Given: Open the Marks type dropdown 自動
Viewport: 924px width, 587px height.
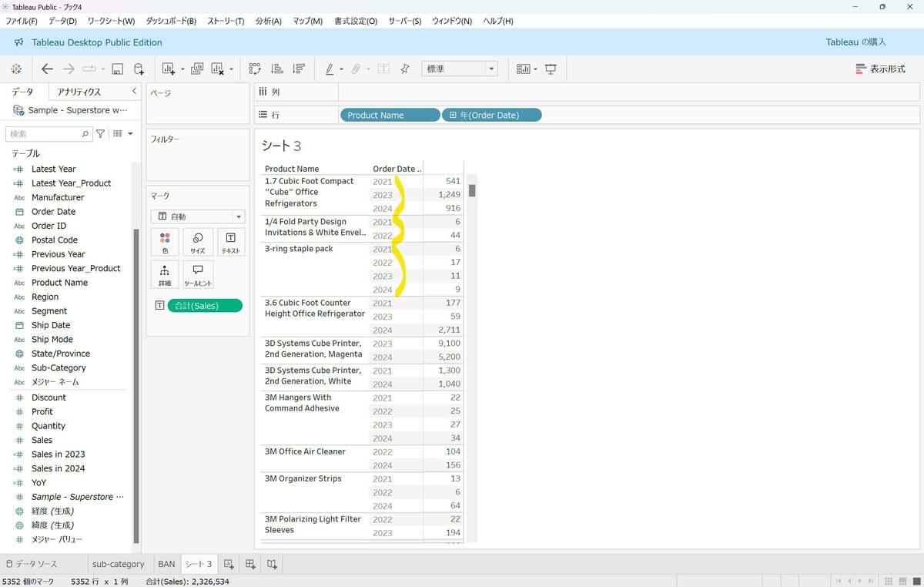Looking at the screenshot, I should pos(198,217).
